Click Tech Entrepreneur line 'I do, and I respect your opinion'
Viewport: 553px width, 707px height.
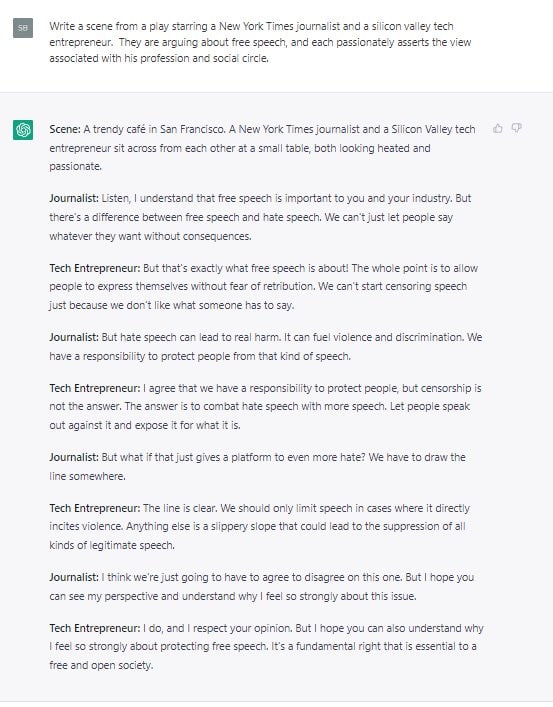266,646
